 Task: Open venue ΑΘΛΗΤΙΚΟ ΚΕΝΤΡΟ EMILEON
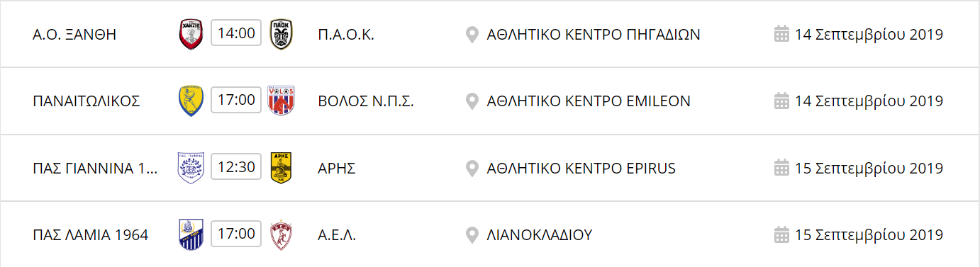point(589,101)
